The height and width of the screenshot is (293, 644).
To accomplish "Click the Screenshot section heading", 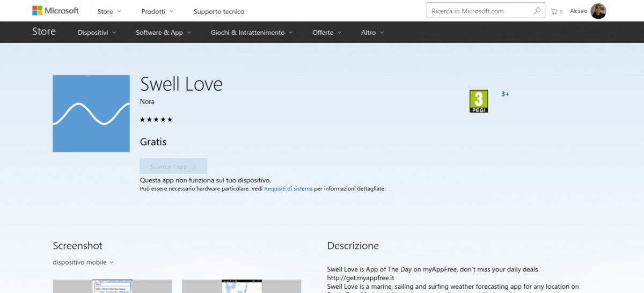I will [77, 246].
